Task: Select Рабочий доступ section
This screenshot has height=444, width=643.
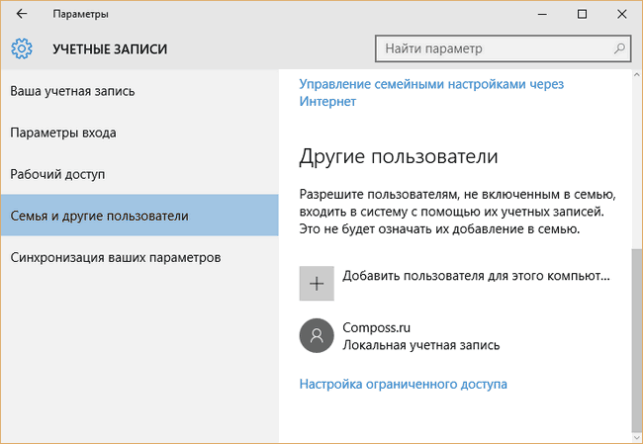Action: pos(139,174)
